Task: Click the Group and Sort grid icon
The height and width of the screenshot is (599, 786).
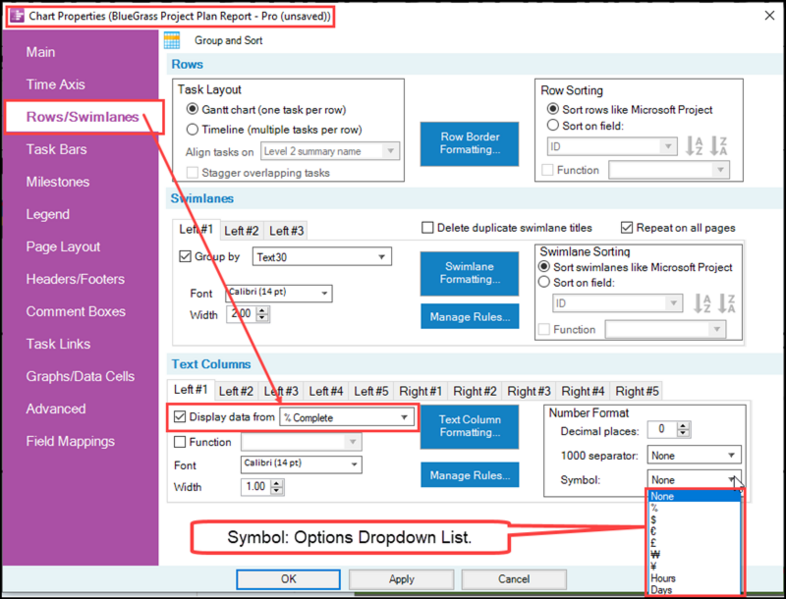Action: pyautogui.click(x=172, y=40)
